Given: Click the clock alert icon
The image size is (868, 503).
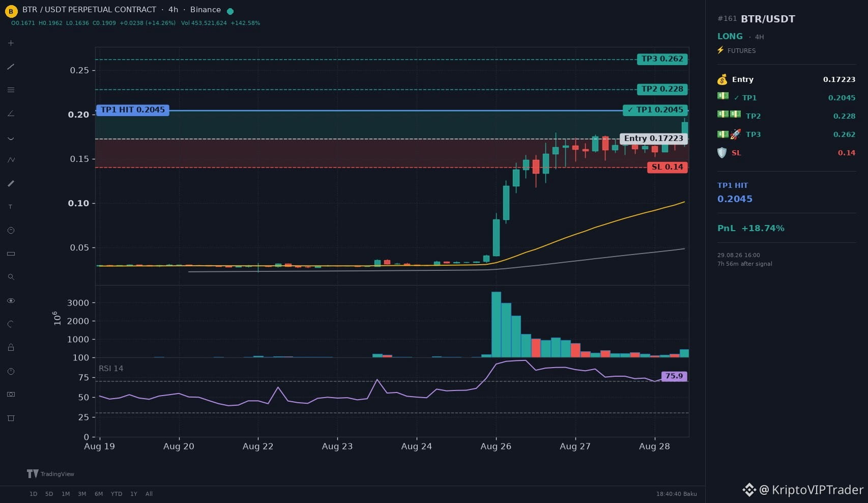Looking at the screenshot, I should [11, 371].
